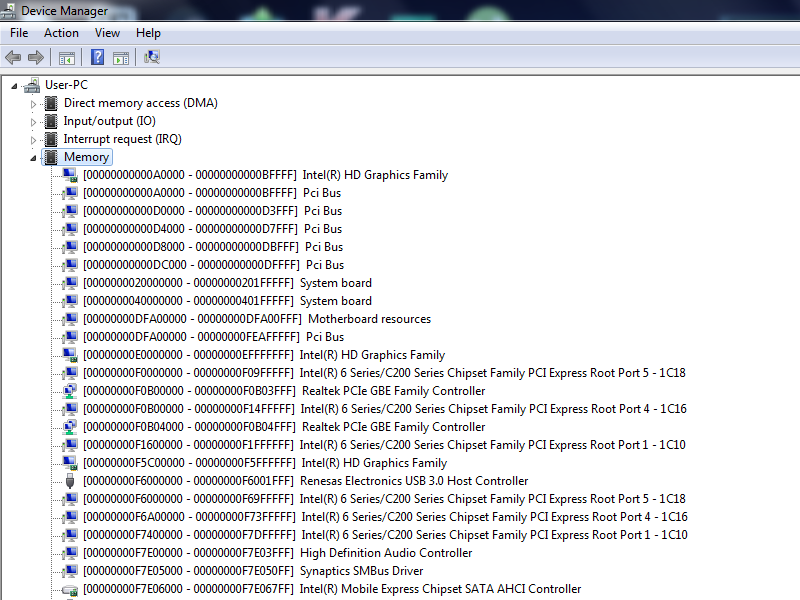
Task: Click the Interrupt request (IRQ) chip icon
Action: [51, 139]
